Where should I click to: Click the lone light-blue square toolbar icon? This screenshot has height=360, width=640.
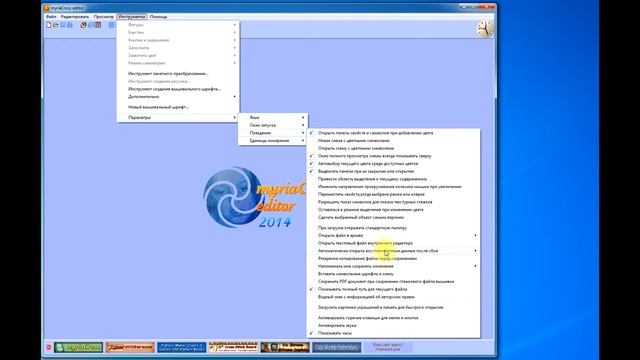(x=111, y=25)
